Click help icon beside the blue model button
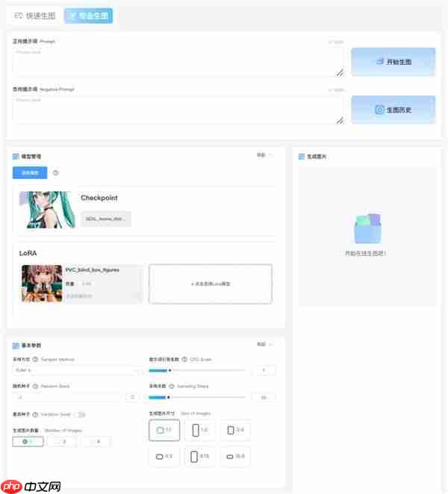The image size is (448, 494). (x=56, y=172)
